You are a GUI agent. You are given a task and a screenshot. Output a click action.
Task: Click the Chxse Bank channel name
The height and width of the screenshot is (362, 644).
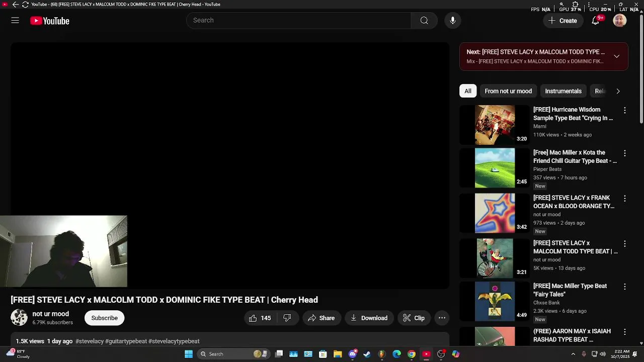[x=546, y=303]
